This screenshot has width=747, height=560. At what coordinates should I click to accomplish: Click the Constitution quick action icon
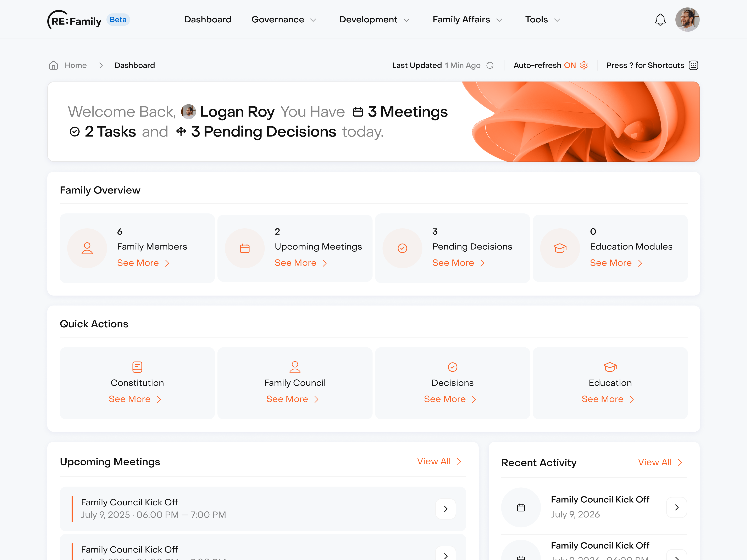pos(137,367)
